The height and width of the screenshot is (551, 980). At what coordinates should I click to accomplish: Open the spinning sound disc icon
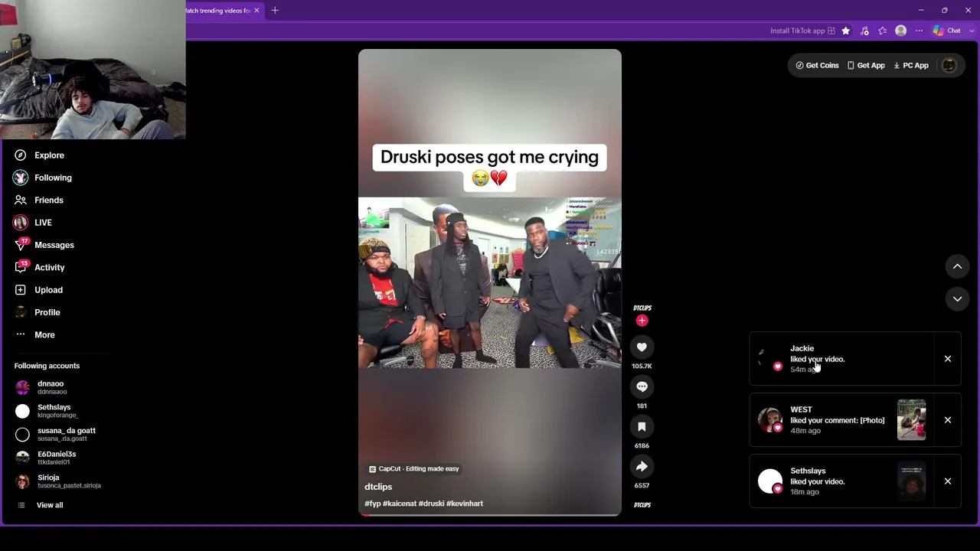click(642, 505)
